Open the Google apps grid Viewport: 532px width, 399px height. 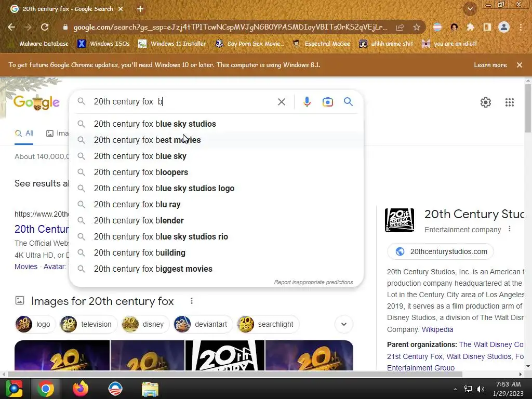(x=509, y=102)
